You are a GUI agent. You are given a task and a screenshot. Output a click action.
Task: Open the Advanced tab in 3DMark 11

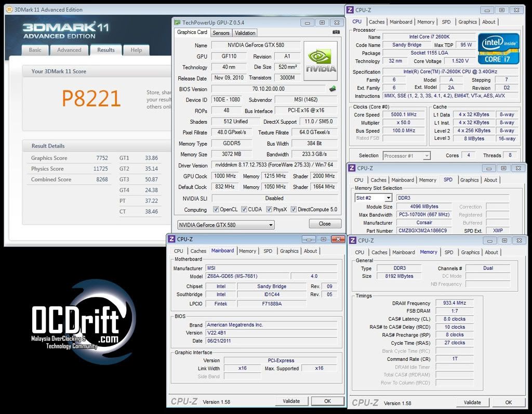tap(69, 50)
